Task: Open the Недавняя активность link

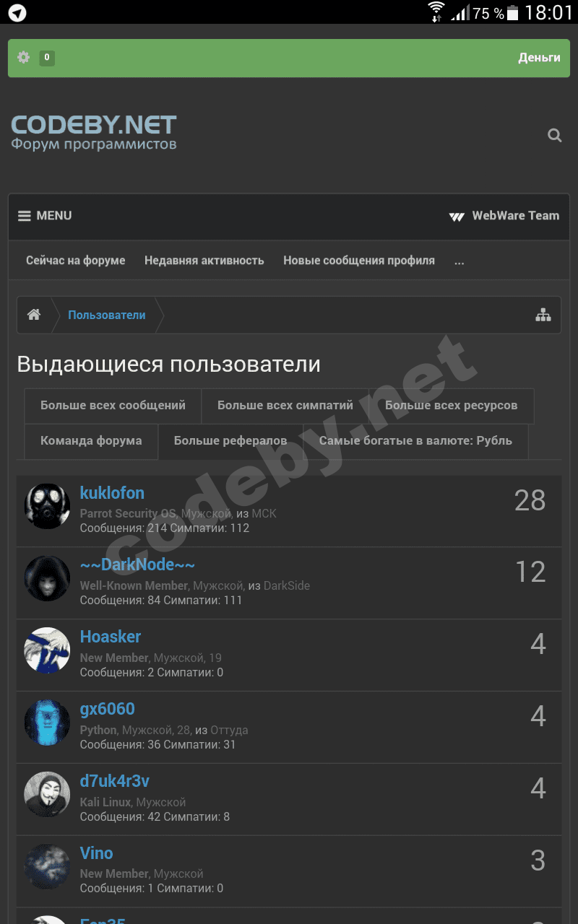Action: click(204, 261)
